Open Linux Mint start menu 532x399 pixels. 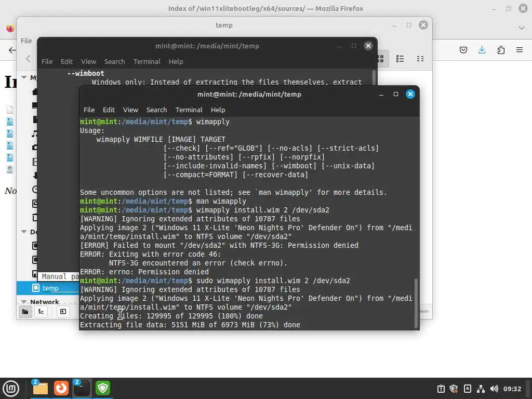11,388
